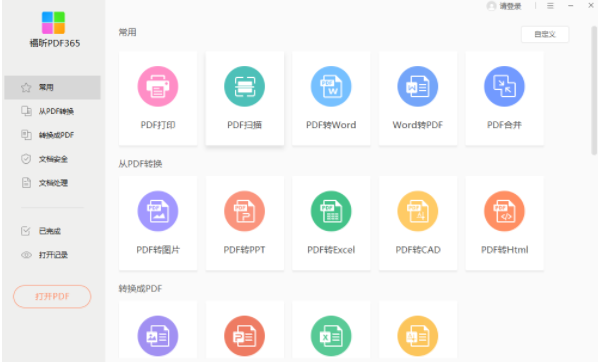Select 文档安全 in the sidebar
This screenshot has width=598, height=362.
pos(53,159)
